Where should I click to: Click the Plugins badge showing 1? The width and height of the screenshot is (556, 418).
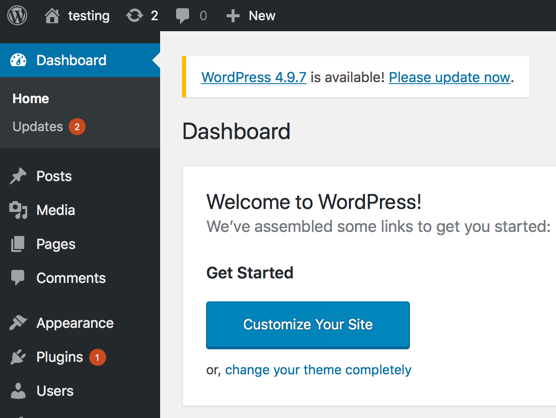(x=98, y=357)
